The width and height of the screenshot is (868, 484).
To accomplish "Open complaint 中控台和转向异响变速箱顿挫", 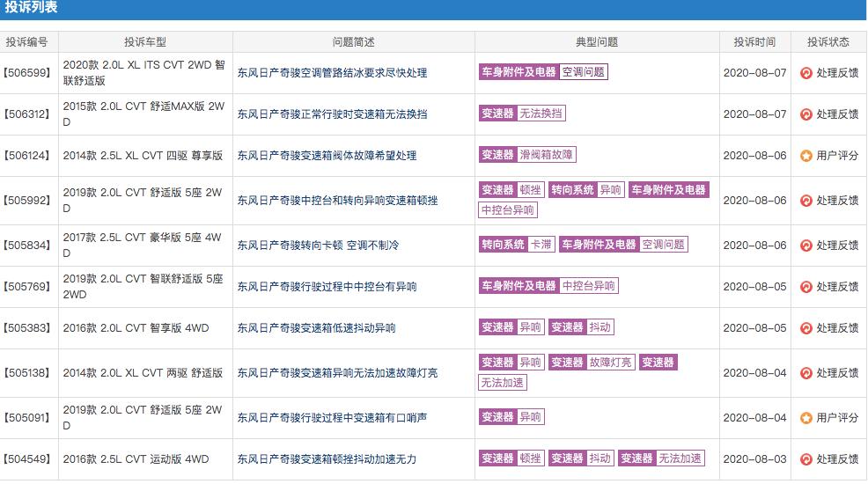I will [338, 201].
